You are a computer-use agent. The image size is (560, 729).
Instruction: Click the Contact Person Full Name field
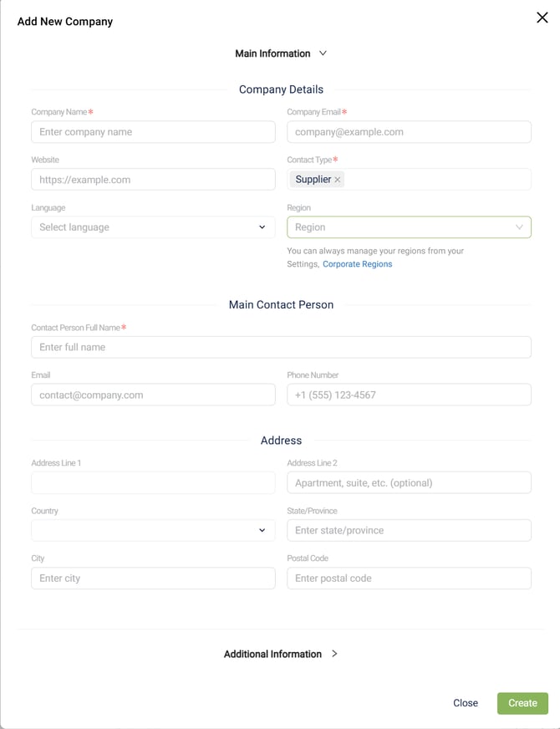281,347
